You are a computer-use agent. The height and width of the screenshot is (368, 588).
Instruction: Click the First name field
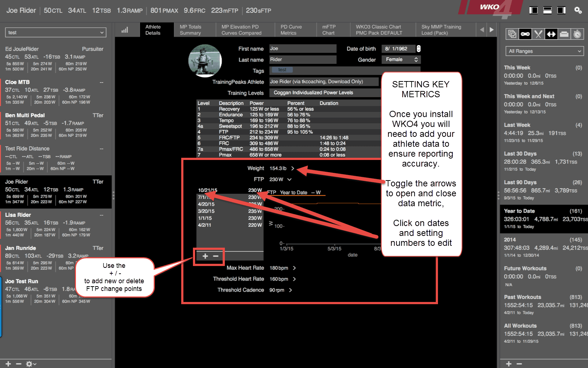pos(303,48)
